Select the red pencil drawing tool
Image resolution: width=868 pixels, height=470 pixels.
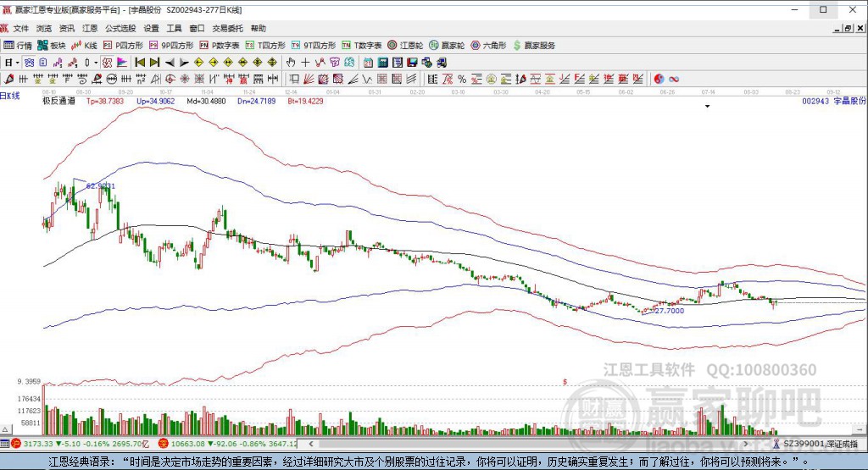pos(8,79)
